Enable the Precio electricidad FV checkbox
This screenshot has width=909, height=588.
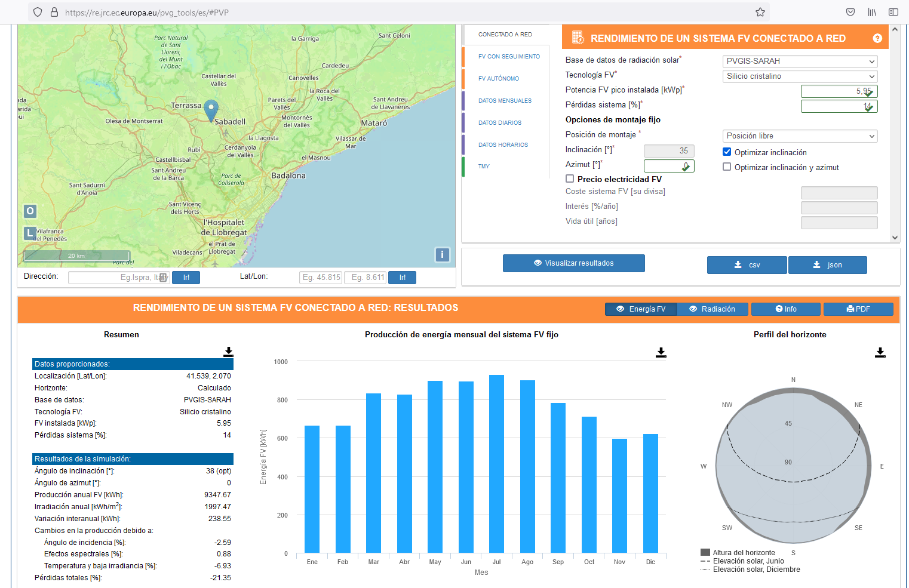pos(570,178)
